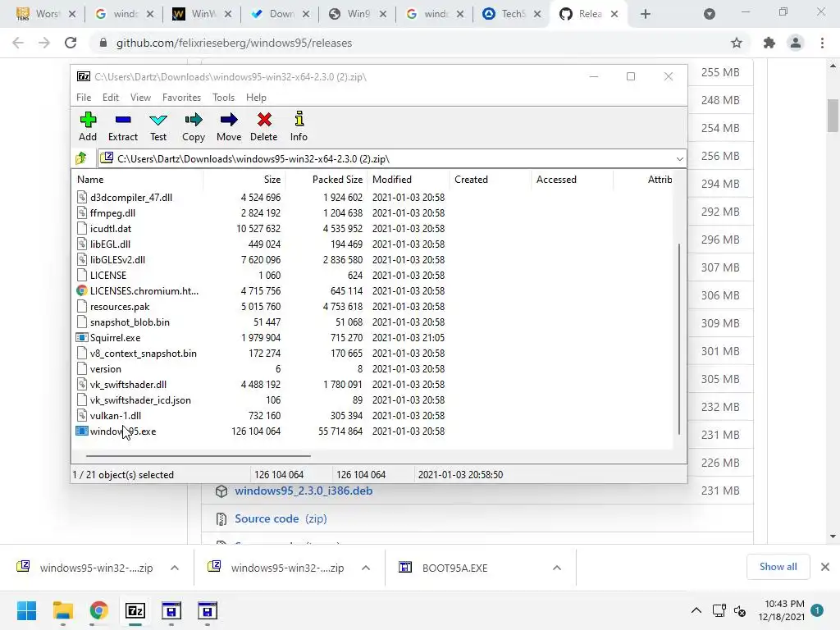Screen dimensions: 840x630
Task: Select the vulkan-1.dll file
Action: [x=115, y=416]
